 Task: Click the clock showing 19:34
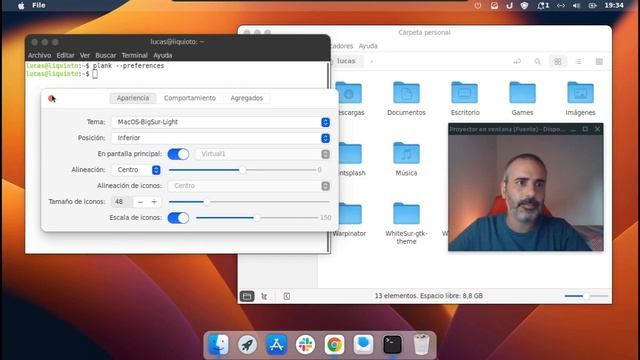coord(614,5)
